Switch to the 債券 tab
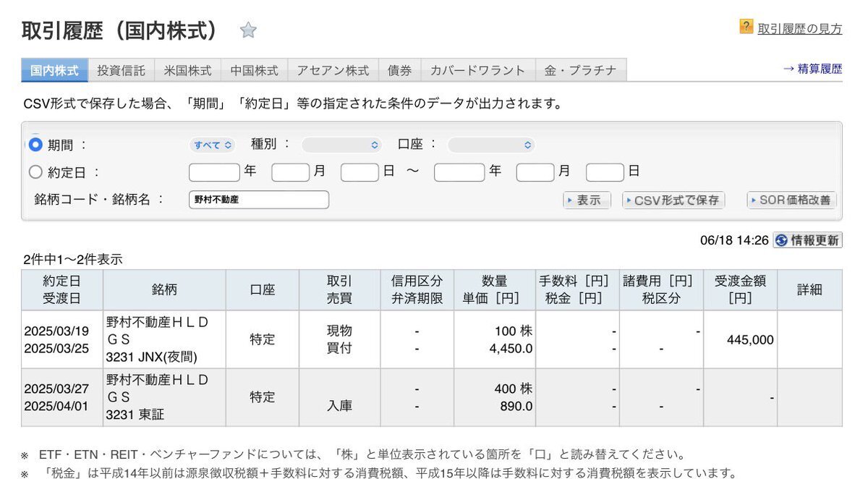Viewport: 868px width, 479px height. click(399, 70)
